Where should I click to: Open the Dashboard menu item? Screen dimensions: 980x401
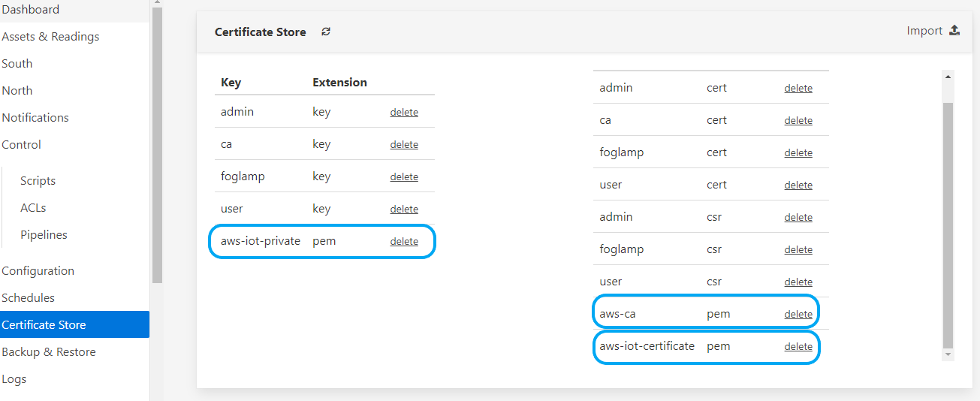coord(30,10)
